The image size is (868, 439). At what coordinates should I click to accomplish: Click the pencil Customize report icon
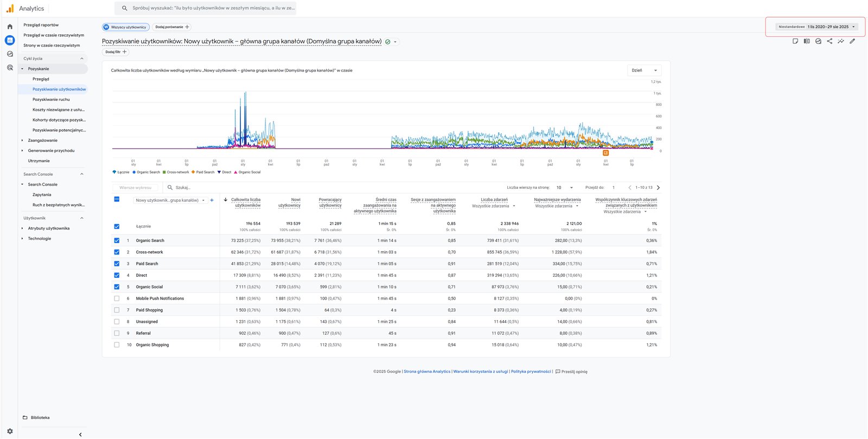point(852,41)
